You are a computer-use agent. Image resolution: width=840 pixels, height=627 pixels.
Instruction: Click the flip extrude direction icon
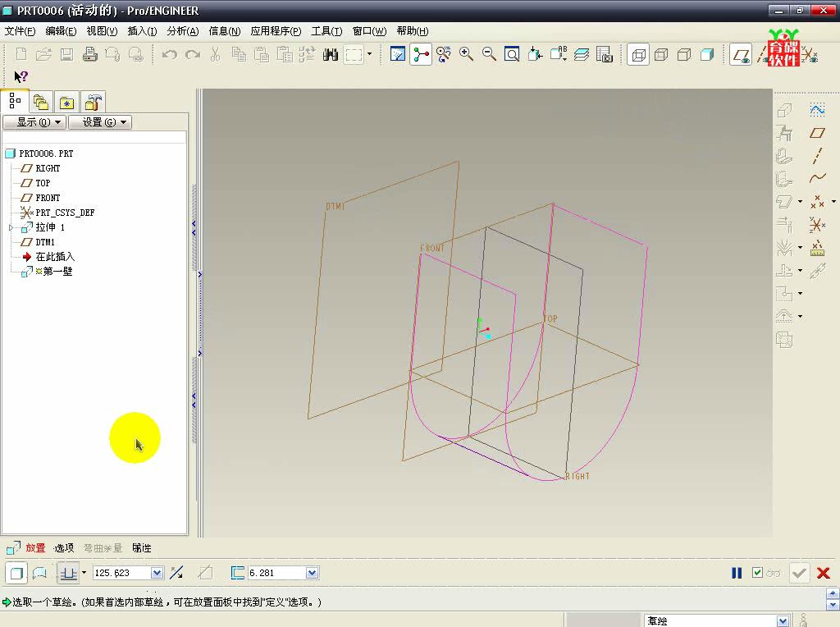point(177,573)
